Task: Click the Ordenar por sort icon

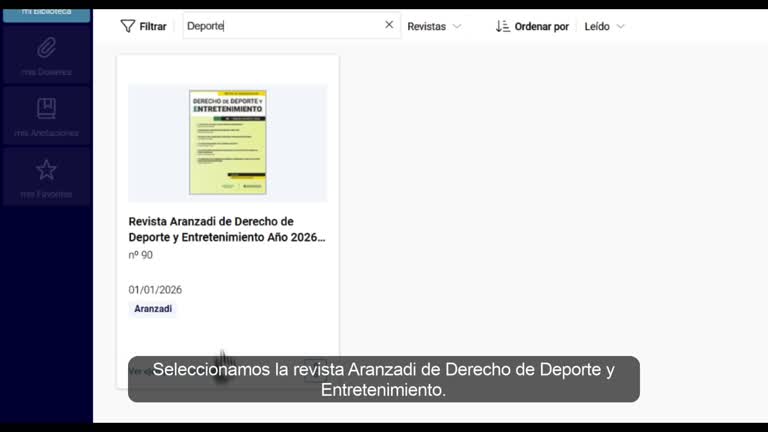Action: click(503, 26)
